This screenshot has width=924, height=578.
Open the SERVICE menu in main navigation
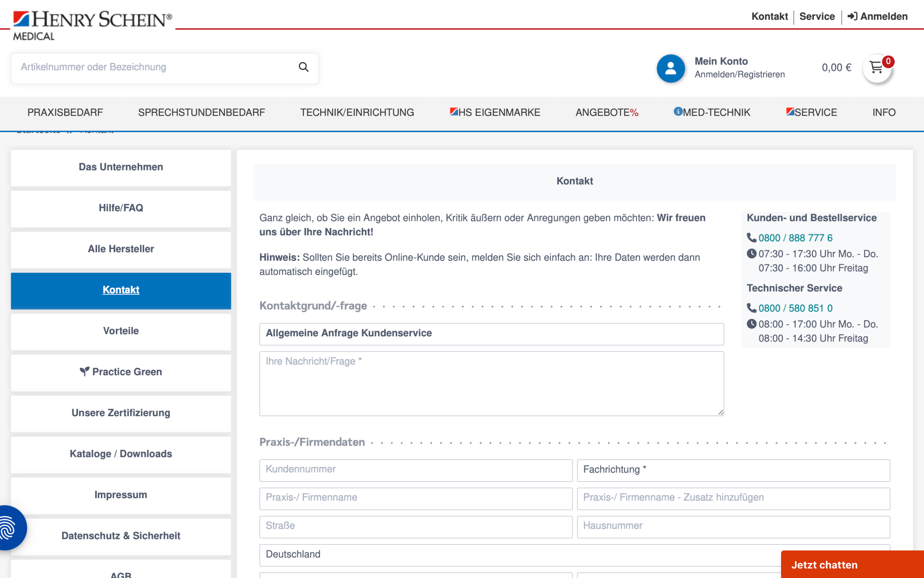click(812, 112)
